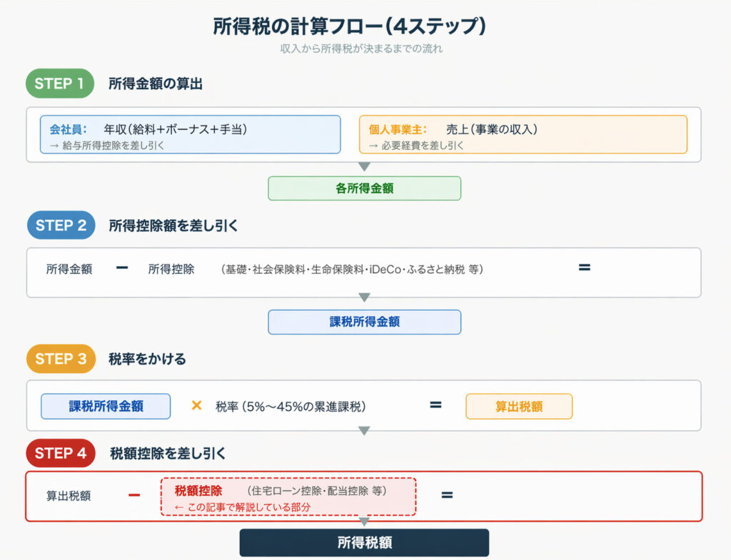
Task: Click heading 税額控除を差し引く
Action: 168,453
